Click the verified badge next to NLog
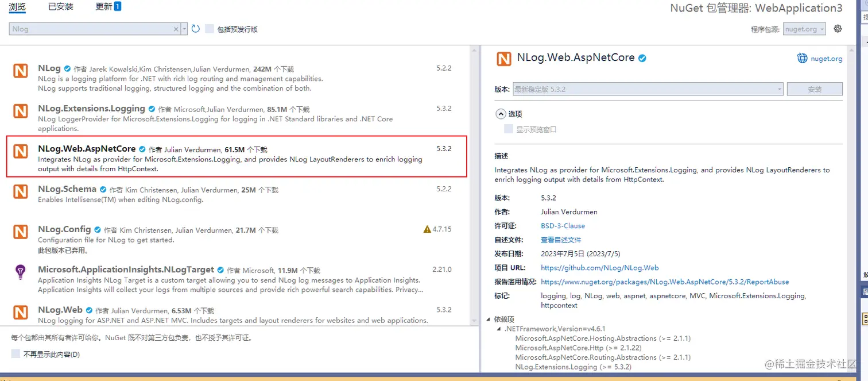Screen dimensions: 868x381 click(x=67, y=68)
